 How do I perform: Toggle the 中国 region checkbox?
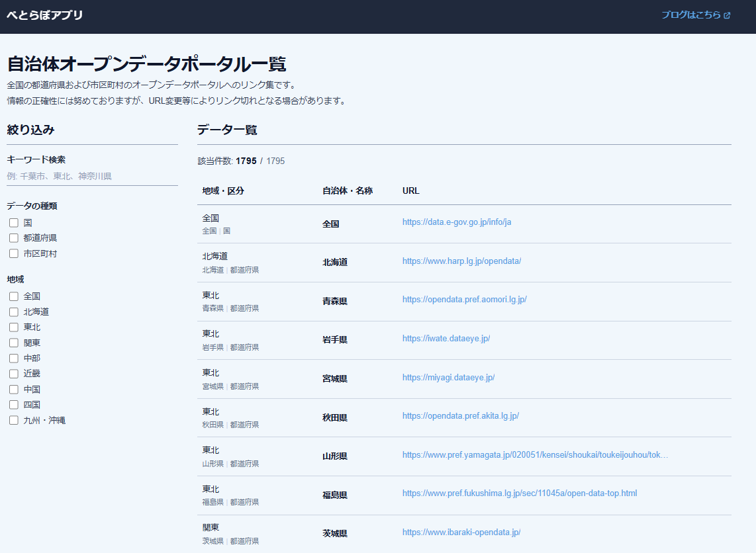pos(14,389)
